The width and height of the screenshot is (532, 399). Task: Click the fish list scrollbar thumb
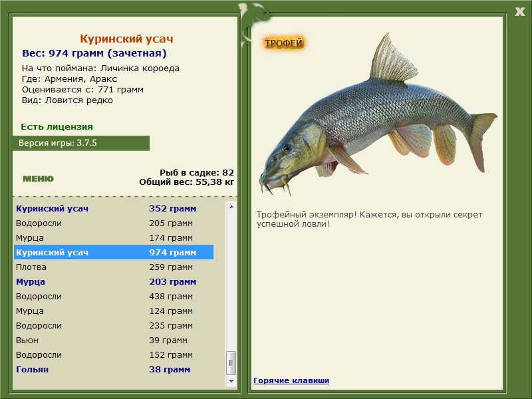(231, 362)
